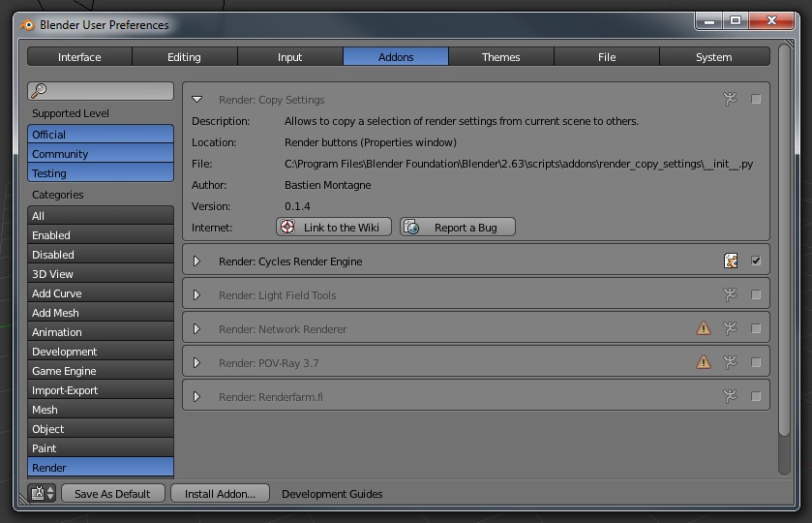Select the 3D View category
Viewport: 812px width, 523px height.
click(x=101, y=274)
